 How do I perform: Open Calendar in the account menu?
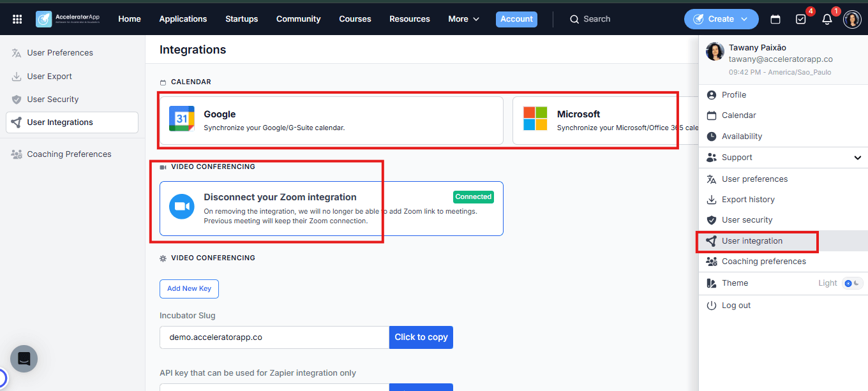coord(783,115)
